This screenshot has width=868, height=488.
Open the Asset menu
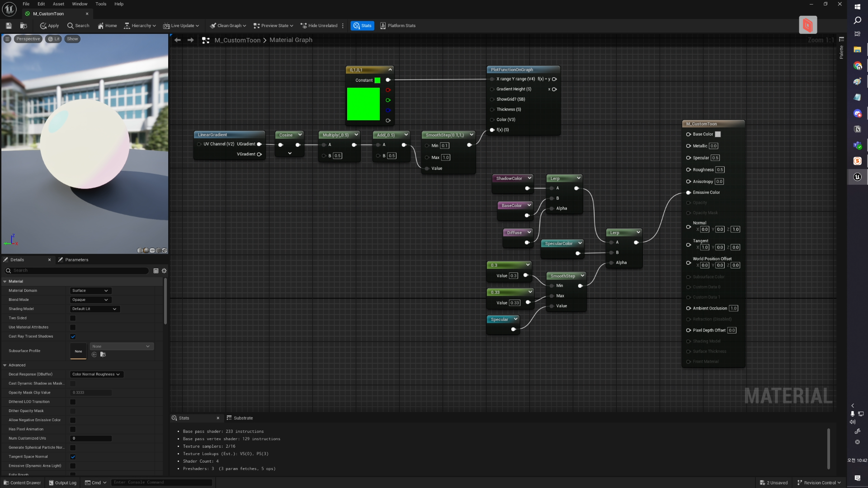[58, 4]
